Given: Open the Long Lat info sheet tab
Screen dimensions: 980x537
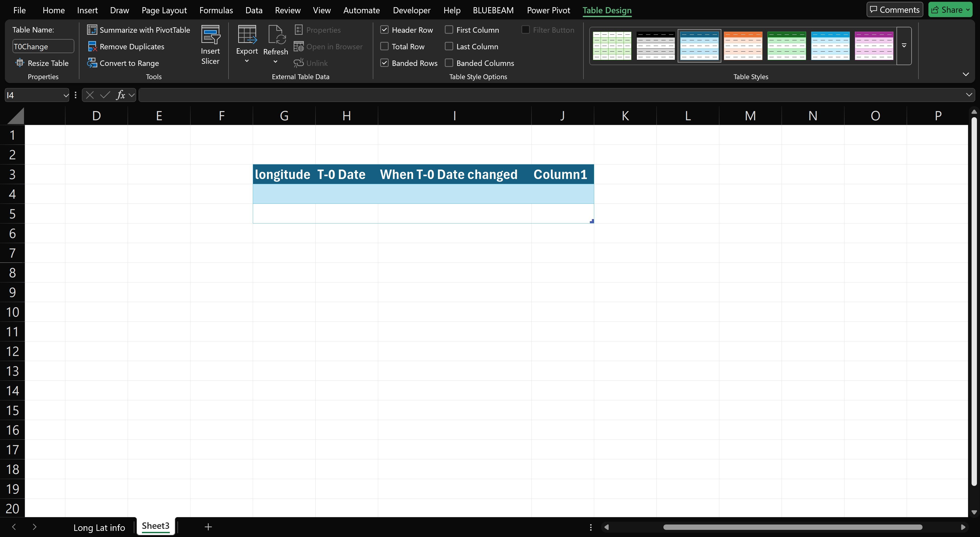Looking at the screenshot, I should pyautogui.click(x=99, y=528).
